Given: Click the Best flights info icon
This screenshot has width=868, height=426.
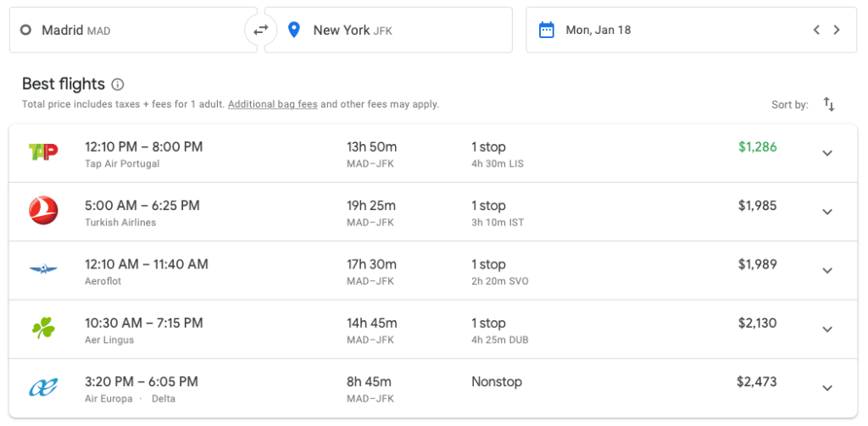Looking at the screenshot, I should pos(118,85).
